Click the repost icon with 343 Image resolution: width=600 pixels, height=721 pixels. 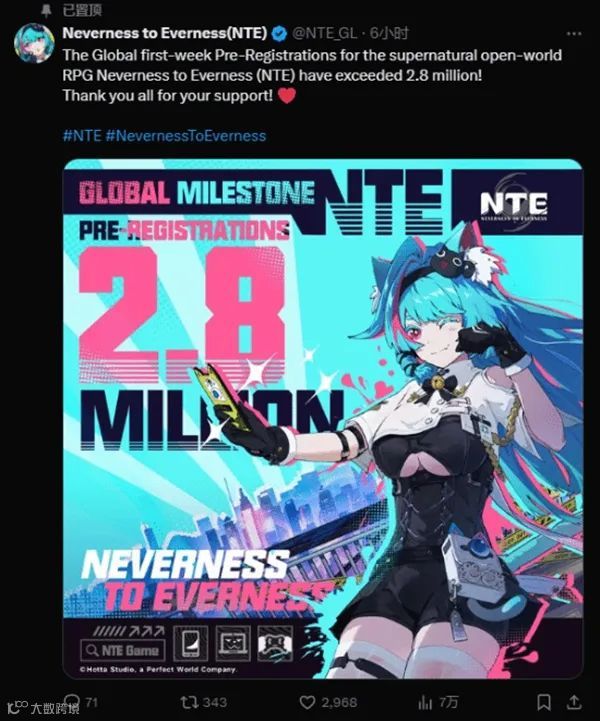click(189, 702)
